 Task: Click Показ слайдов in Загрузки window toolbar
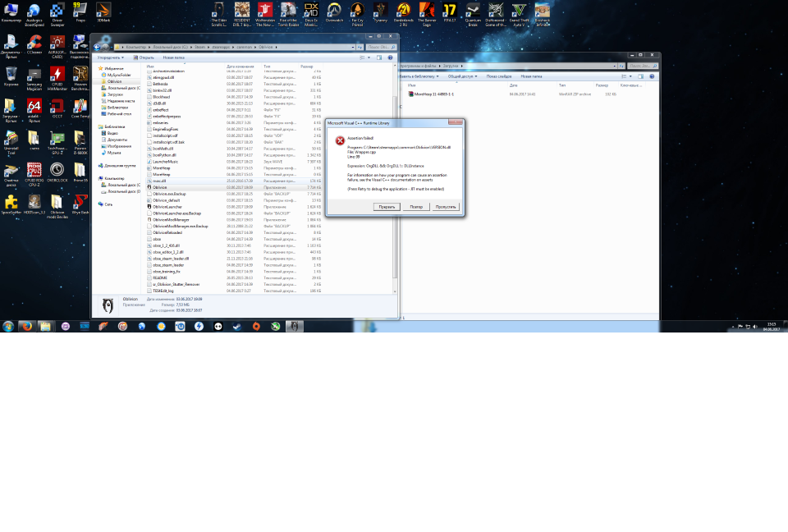(x=498, y=76)
